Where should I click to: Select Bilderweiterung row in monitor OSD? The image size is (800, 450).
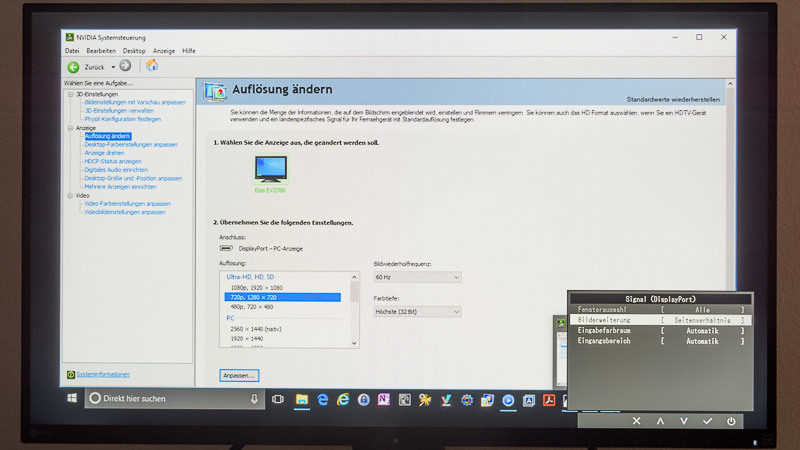(660, 320)
